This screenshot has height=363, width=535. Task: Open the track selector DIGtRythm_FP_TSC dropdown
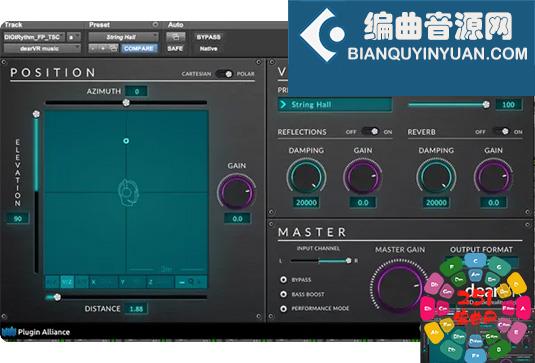(x=34, y=37)
